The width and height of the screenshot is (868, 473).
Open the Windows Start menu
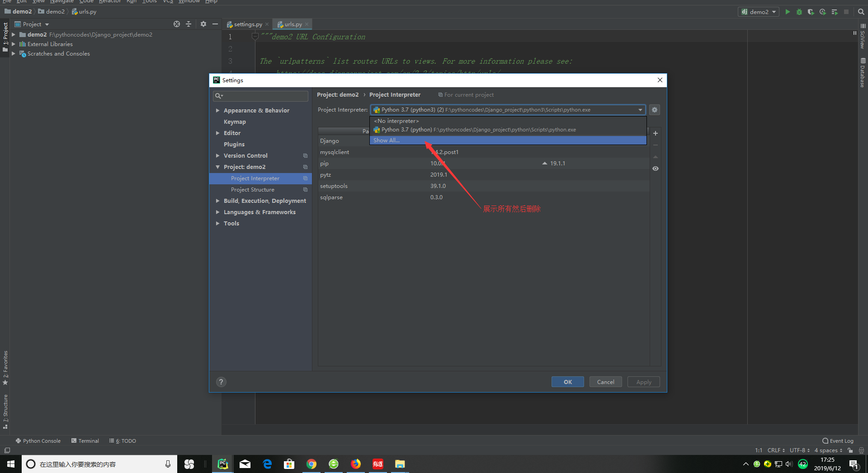(x=11, y=464)
